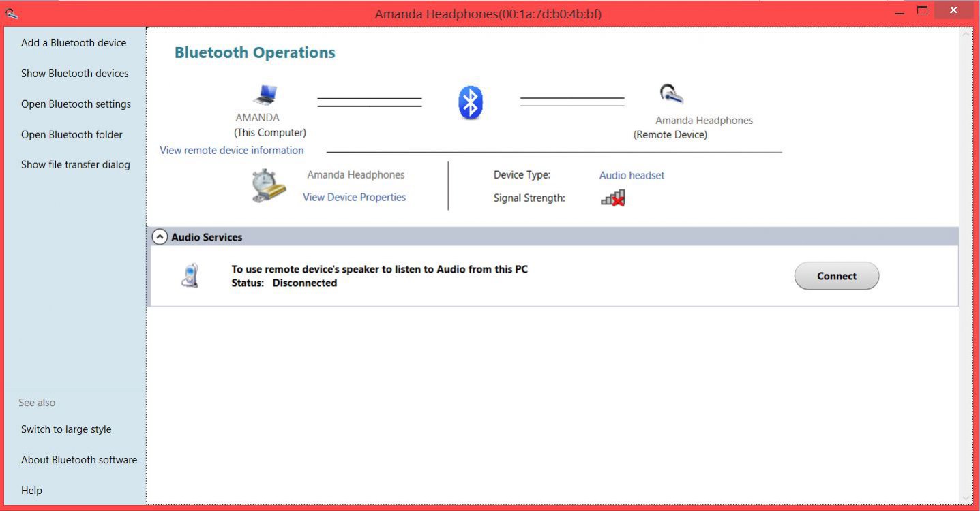The image size is (980, 511).
Task: Open Bluetooth settings from sidebar
Action: [x=76, y=104]
